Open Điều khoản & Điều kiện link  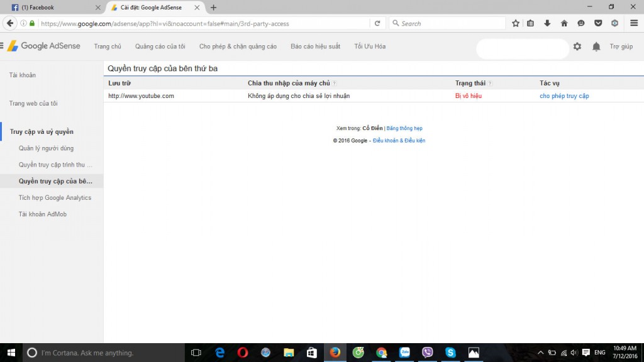pyautogui.click(x=399, y=140)
